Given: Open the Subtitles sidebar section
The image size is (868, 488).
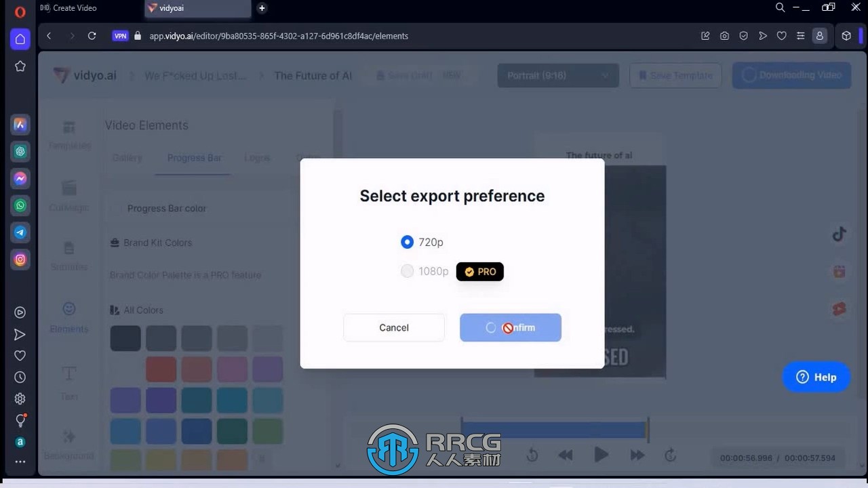Looking at the screenshot, I should tap(69, 256).
